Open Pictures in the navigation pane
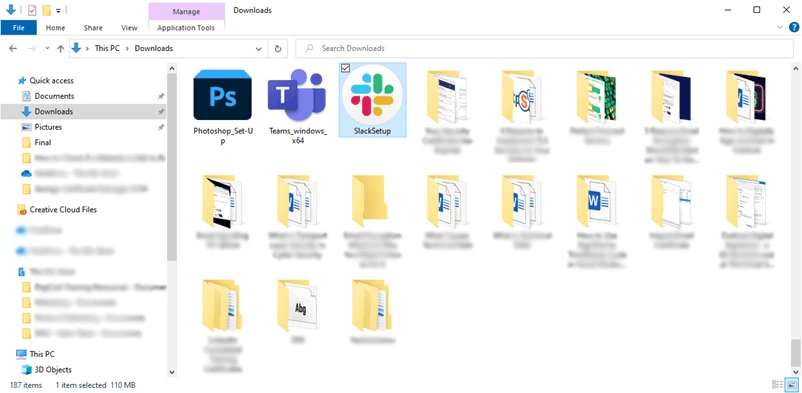This screenshot has height=393, width=802. tap(48, 127)
